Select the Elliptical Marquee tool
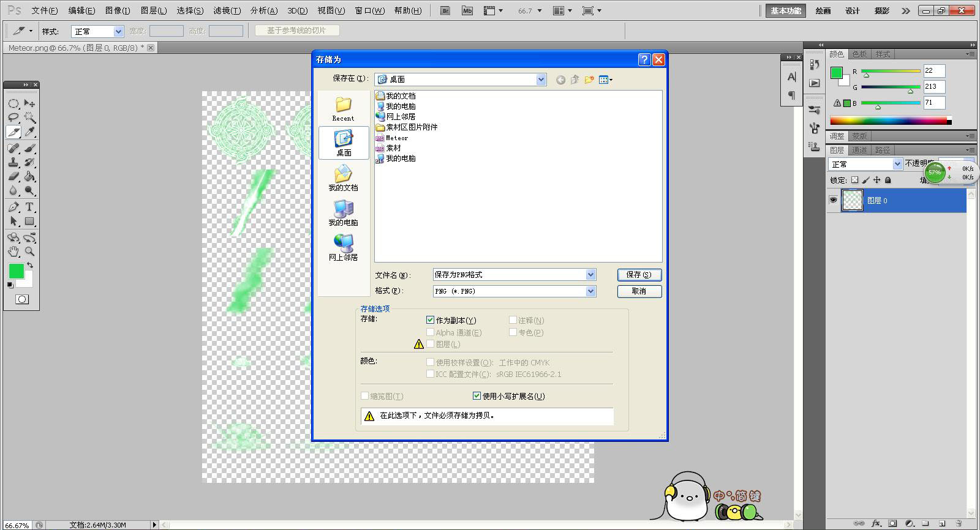Viewport: 980px width, 530px height. point(13,103)
